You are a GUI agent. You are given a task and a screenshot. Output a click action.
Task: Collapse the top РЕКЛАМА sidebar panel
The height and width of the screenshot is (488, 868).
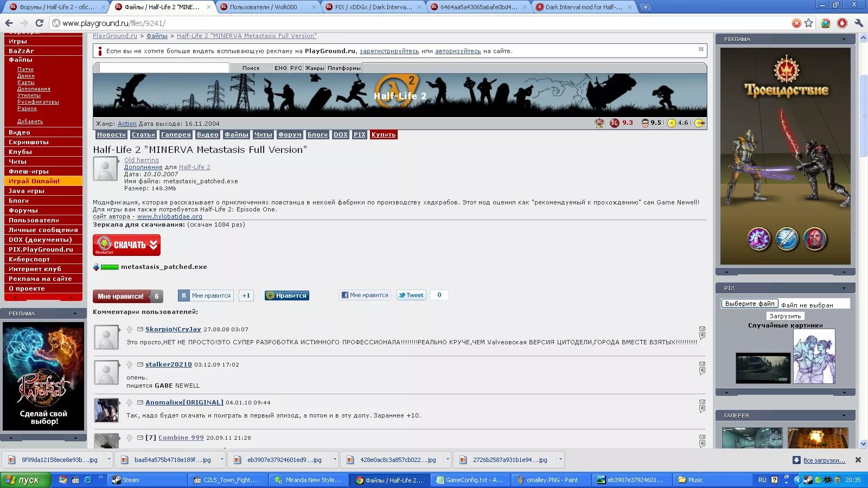pos(844,39)
